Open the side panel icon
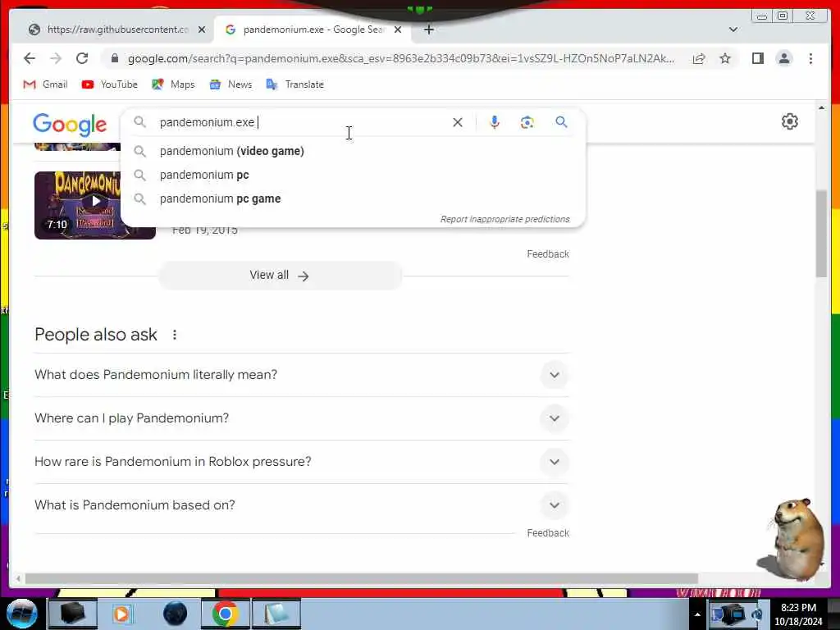Image resolution: width=840 pixels, height=630 pixels. [757, 58]
